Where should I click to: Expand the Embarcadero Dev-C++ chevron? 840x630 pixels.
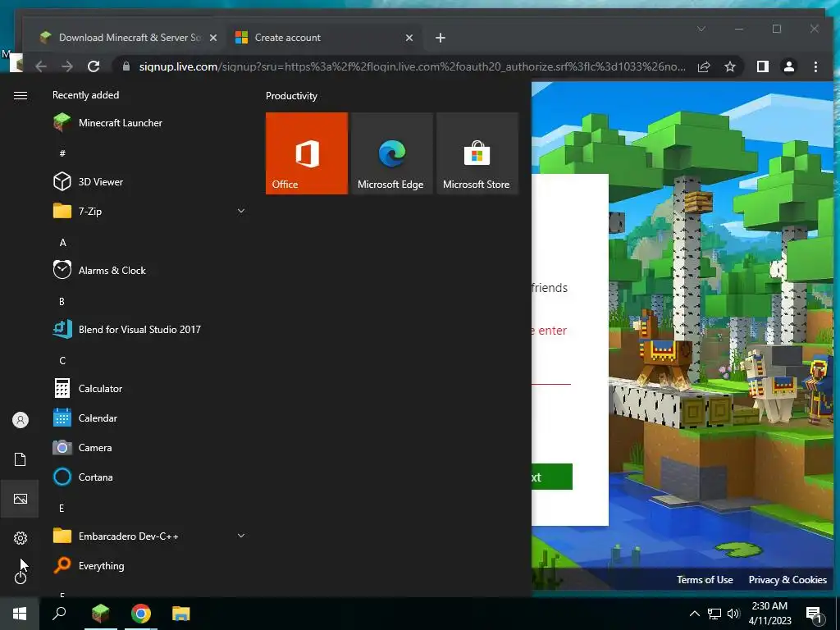point(241,536)
